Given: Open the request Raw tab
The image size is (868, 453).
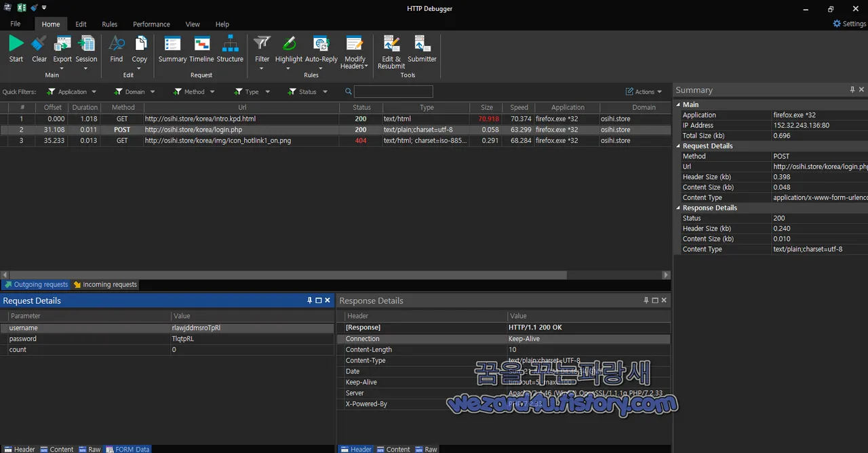Looking at the screenshot, I should pos(90,449).
